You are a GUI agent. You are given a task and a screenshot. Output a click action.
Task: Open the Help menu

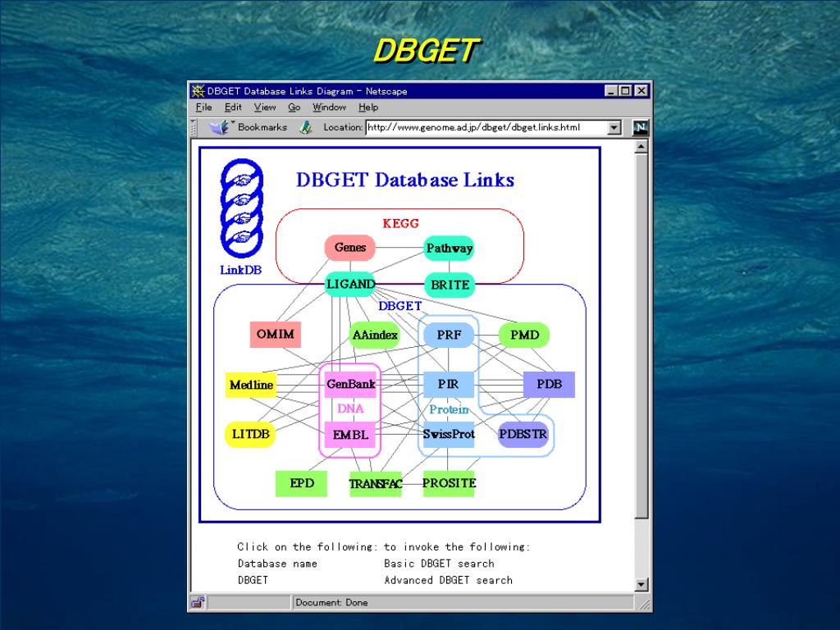[x=368, y=107]
